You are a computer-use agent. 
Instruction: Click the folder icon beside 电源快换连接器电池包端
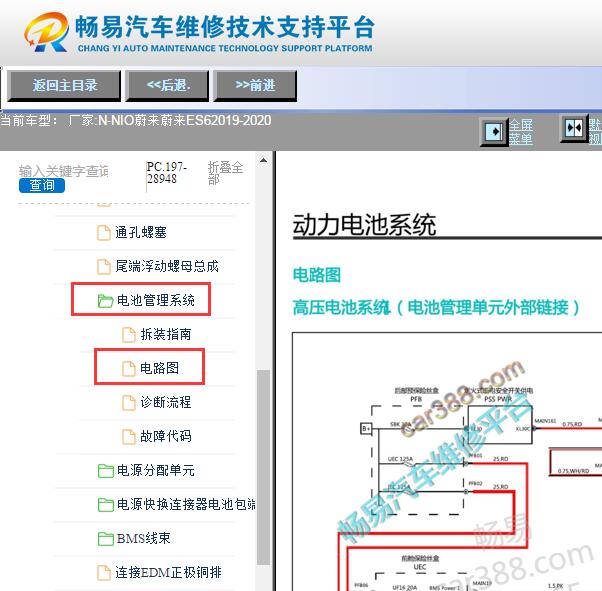(x=106, y=504)
